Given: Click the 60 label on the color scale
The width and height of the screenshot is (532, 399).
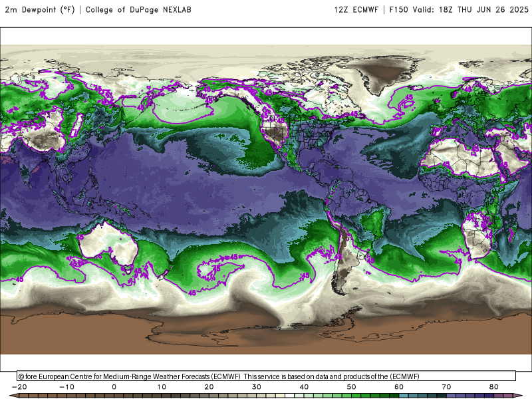Looking at the screenshot, I should point(399,387).
